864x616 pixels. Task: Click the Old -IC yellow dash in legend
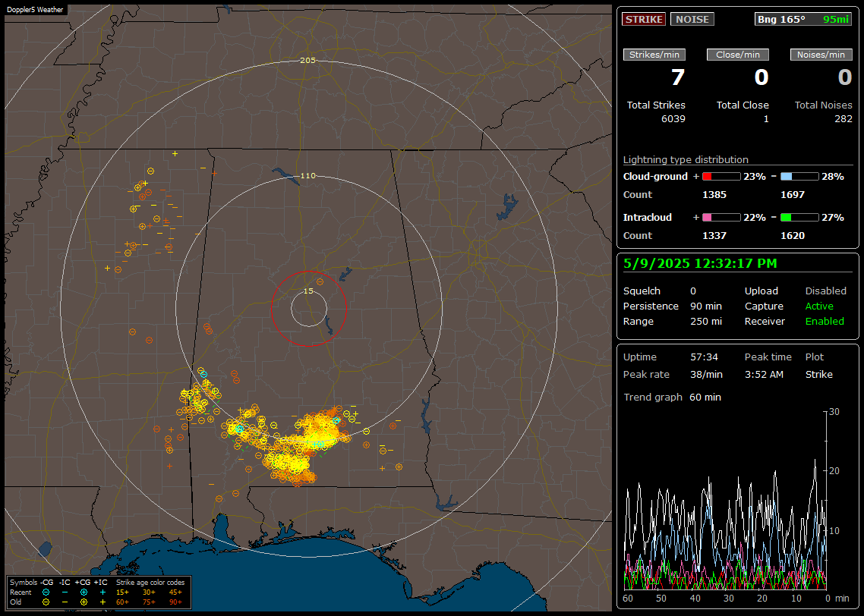pos(65,602)
